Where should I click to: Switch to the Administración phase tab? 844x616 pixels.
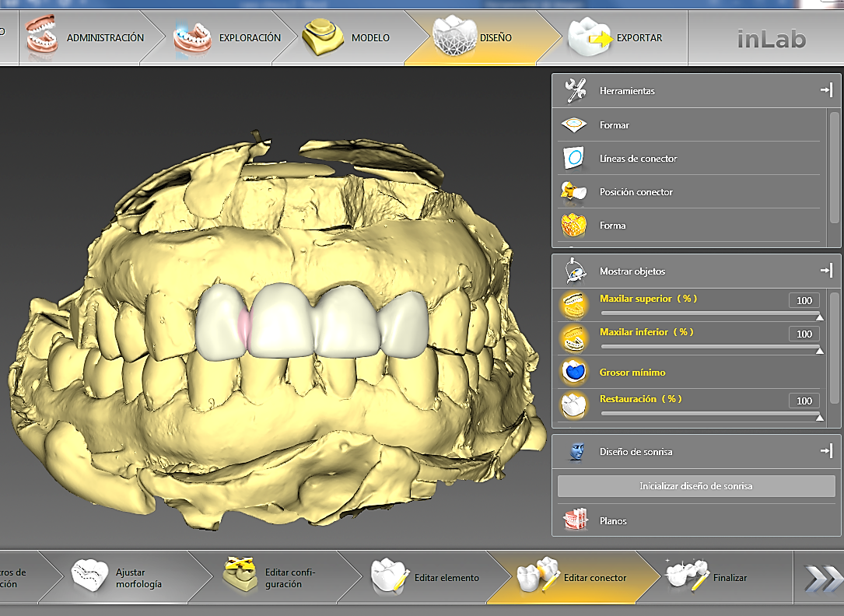pyautogui.click(x=92, y=37)
